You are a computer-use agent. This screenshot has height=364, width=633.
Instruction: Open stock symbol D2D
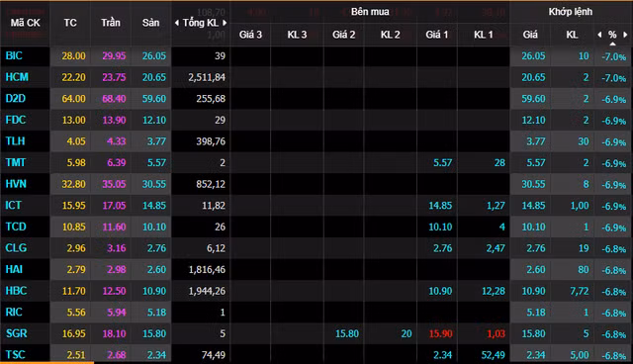tap(16, 99)
